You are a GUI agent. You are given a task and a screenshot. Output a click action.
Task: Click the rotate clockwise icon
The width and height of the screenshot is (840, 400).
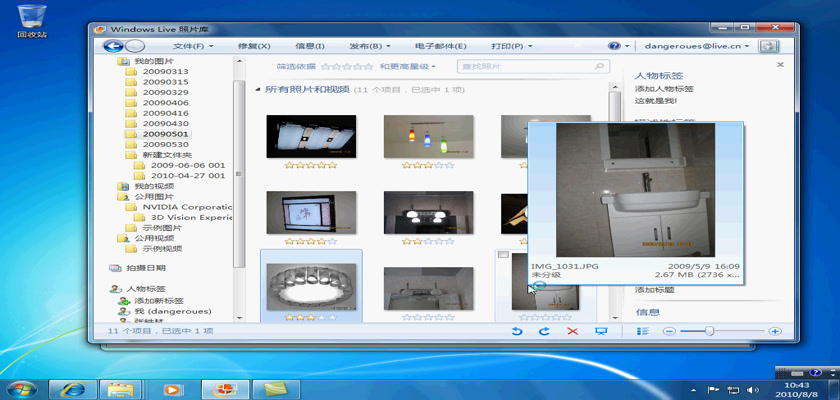(545, 331)
